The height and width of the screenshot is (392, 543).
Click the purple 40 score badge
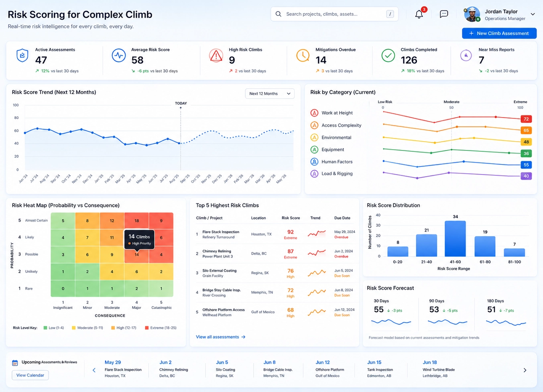526,176
